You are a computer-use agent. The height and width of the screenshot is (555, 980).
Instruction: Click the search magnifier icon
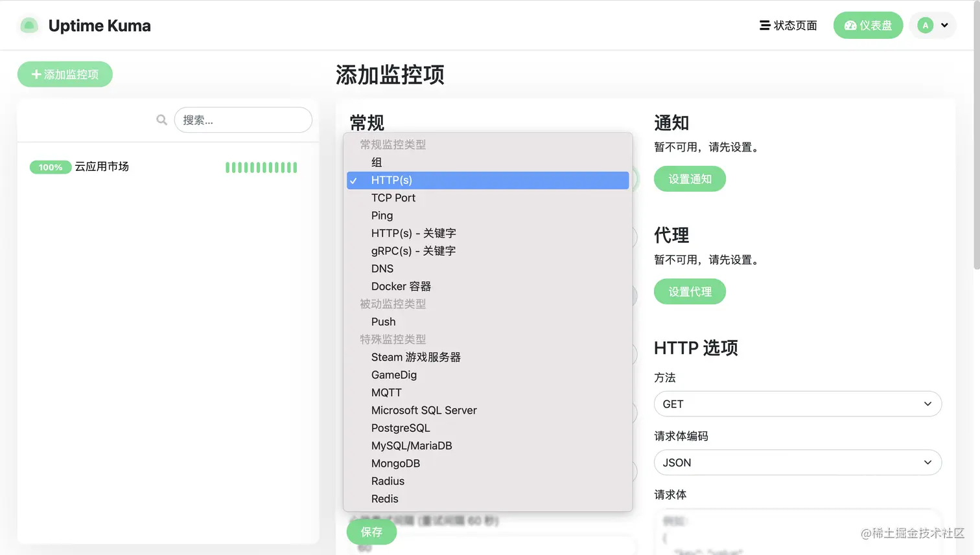pos(162,120)
